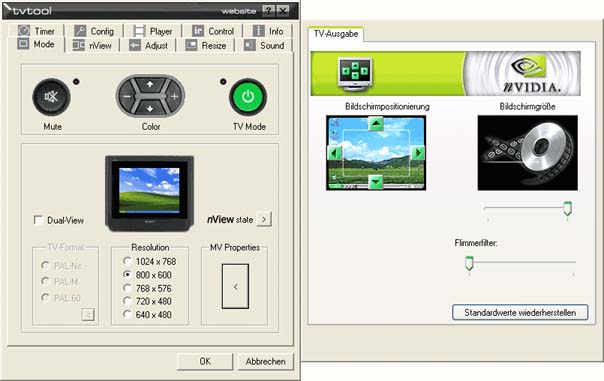
Task: Click the nView tab dual-screen icon
Action: [x=79, y=45]
